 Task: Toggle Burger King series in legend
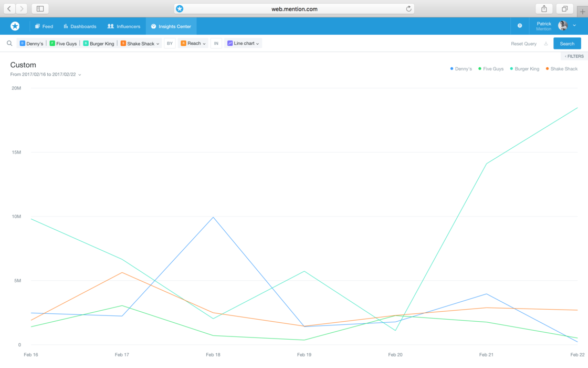[527, 69]
